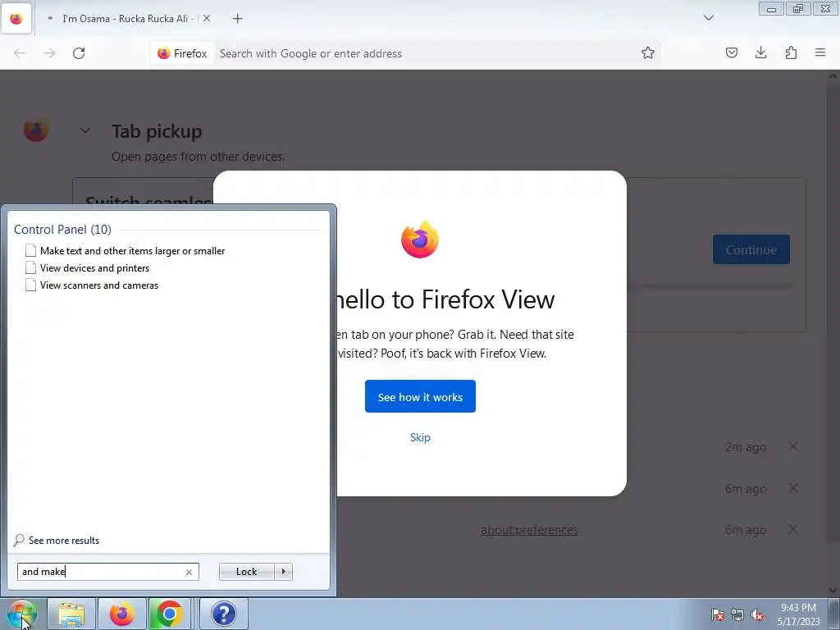Viewport: 840px width, 630px height.
Task: Open Windows Explorer from the taskbar
Action: pyautogui.click(x=71, y=614)
